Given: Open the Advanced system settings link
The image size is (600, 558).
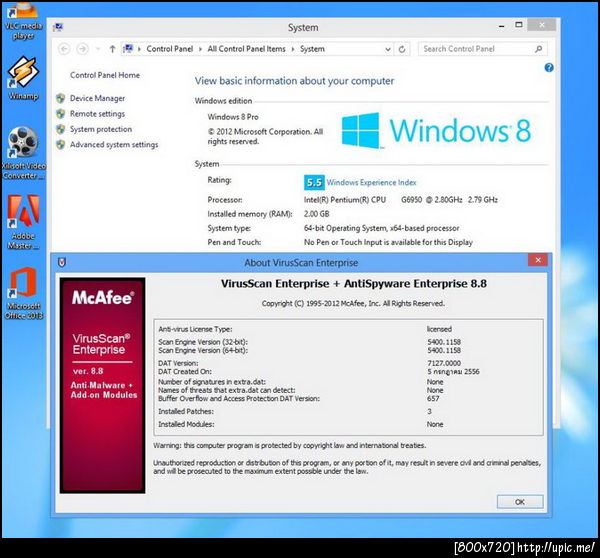Looking at the screenshot, I should pos(114,144).
